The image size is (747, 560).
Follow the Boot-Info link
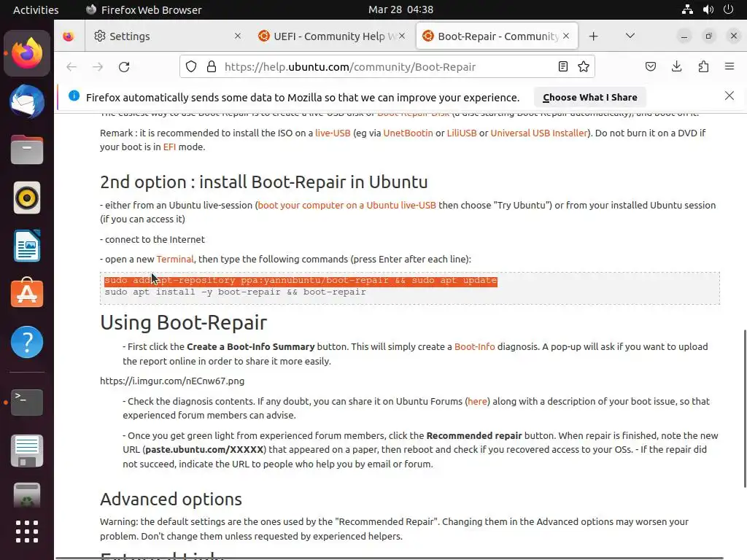(x=474, y=346)
